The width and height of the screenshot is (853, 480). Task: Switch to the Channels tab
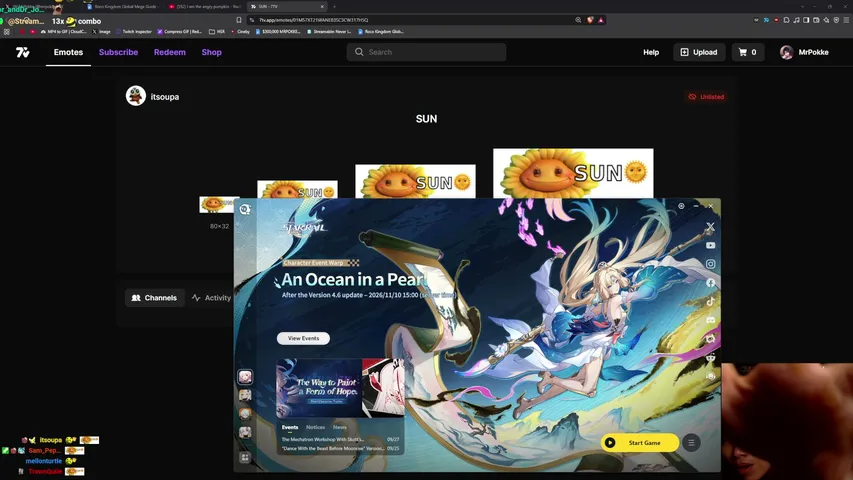coord(154,298)
